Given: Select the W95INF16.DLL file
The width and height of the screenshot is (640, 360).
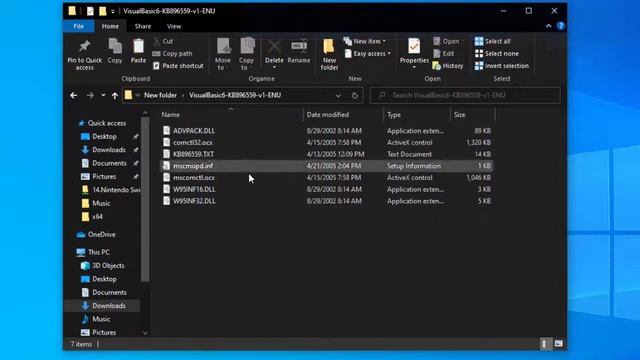Looking at the screenshot, I should pyautogui.click(x=194, y=189).
